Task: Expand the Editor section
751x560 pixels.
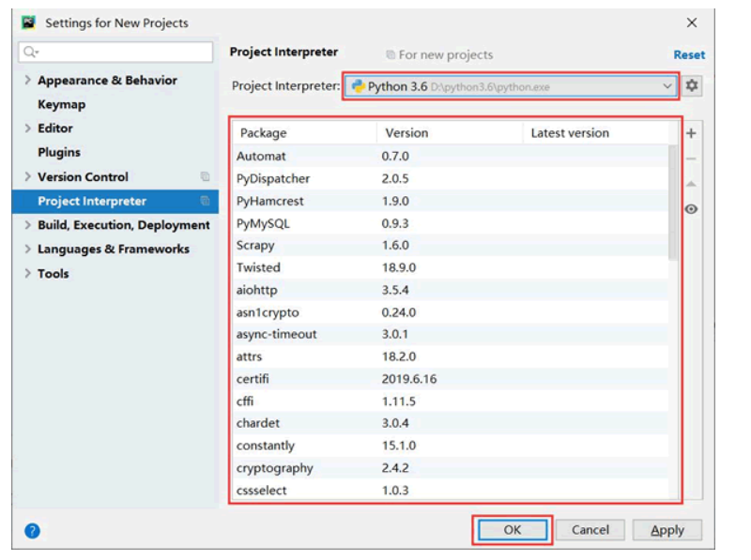Action: click(27, 129)
